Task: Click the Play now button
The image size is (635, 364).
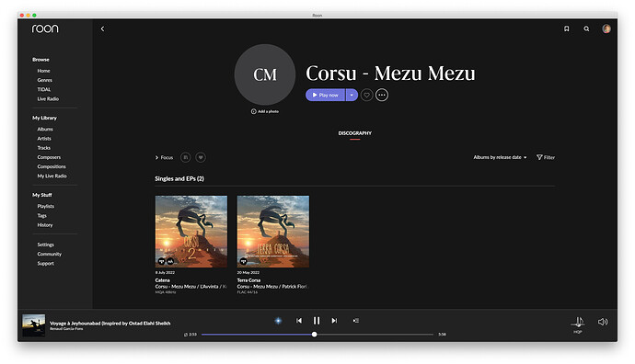Action: pyautogui.click(x=325, y=95)
